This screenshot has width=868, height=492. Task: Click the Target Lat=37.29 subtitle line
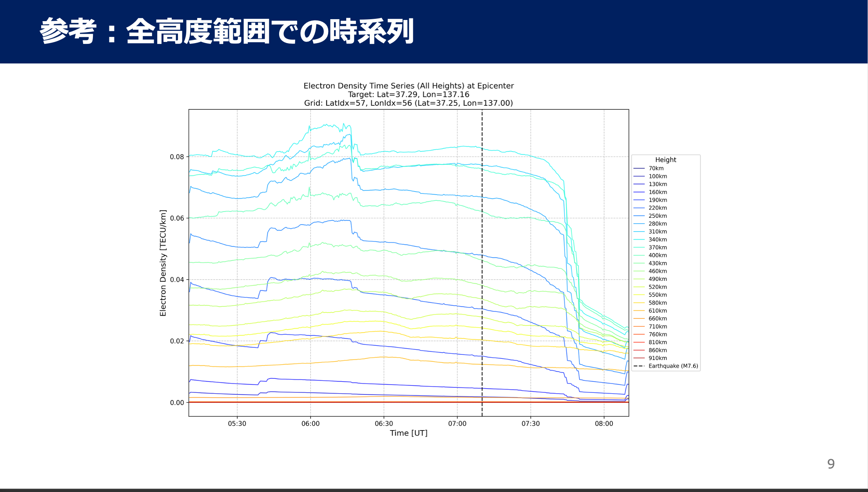409,94
